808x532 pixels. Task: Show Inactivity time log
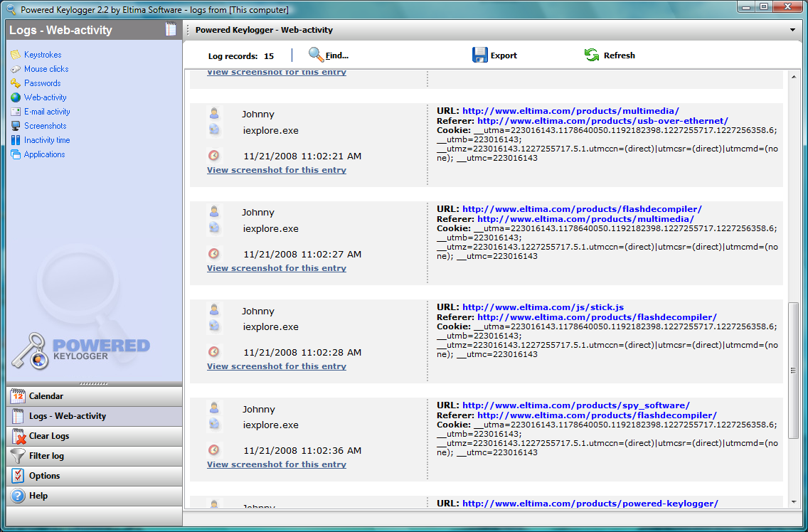47,140
